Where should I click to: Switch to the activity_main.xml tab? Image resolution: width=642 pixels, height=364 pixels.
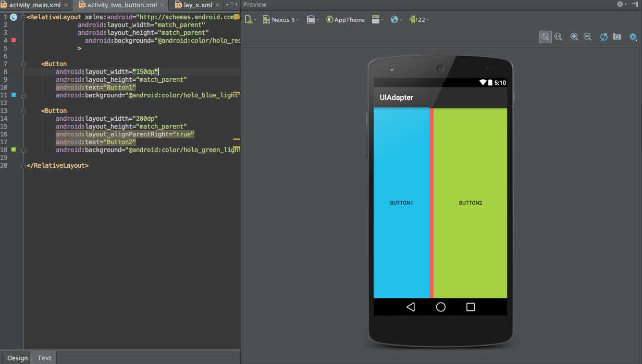point(35,5)
